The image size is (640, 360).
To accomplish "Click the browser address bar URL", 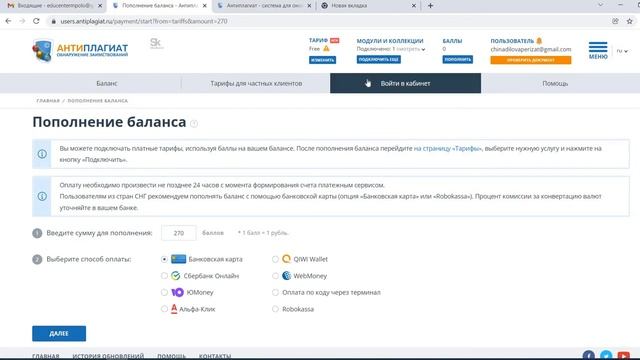I will pyautogui.click(x=144, y=21).
